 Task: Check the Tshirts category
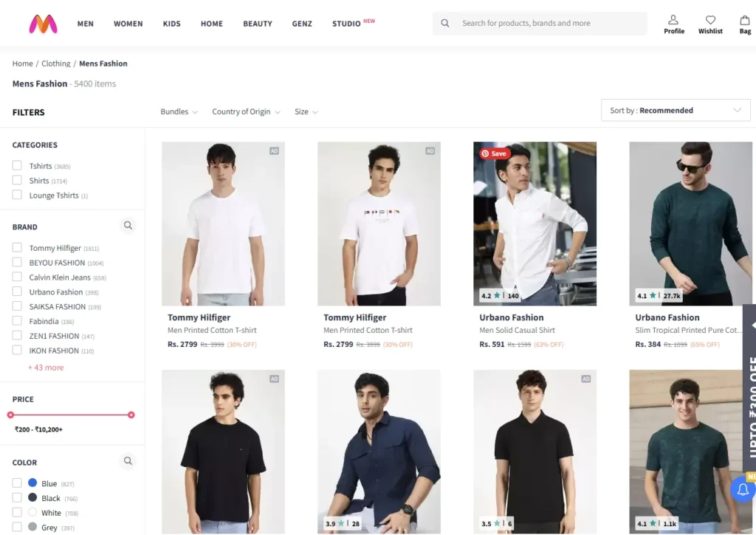point(17,165)
